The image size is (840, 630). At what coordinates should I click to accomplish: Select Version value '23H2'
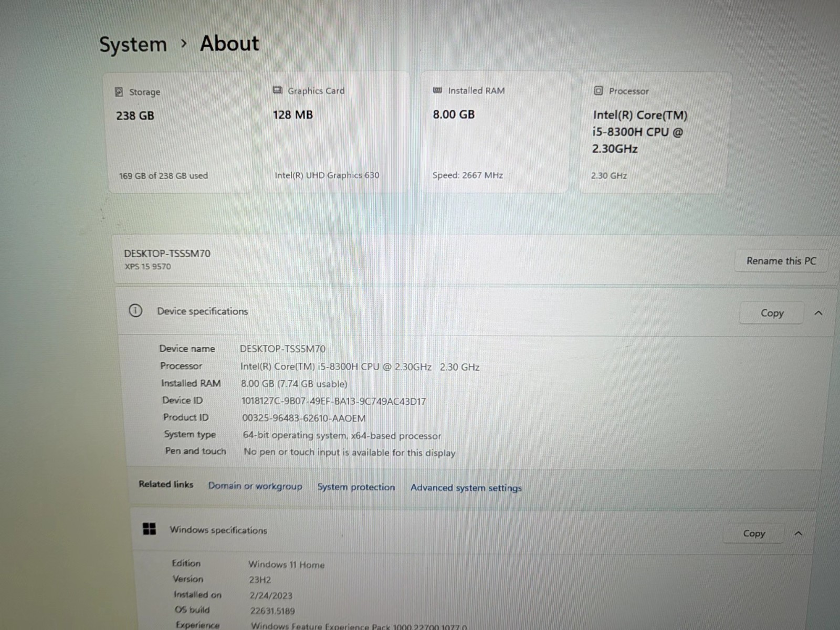[x=260, y=580]
